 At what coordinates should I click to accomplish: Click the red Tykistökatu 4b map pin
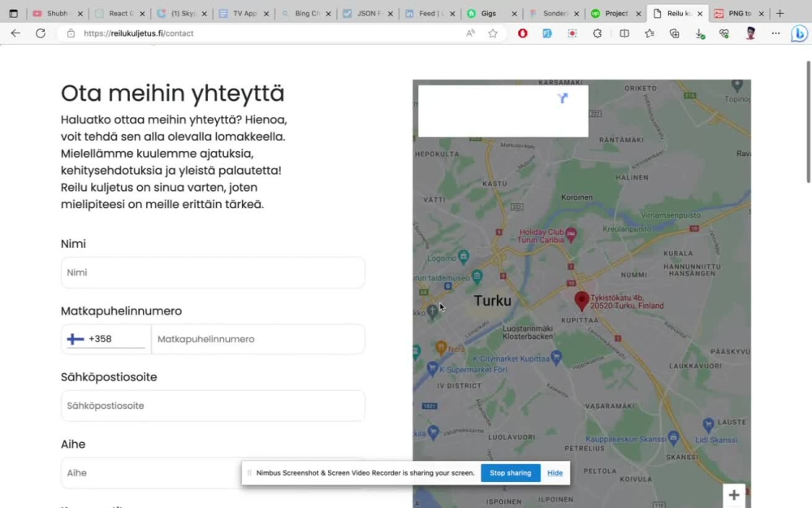[581, 300]
